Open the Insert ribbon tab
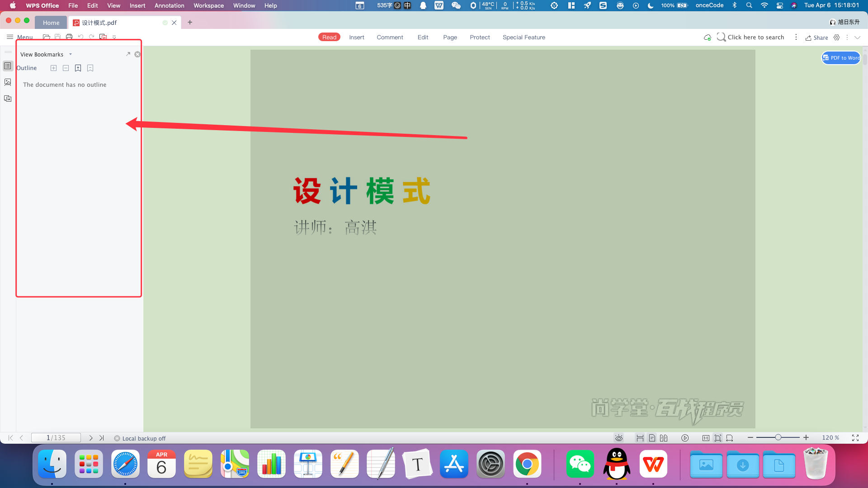The width and height of the screenshot is (868, 488). click(x=357, y=37)
